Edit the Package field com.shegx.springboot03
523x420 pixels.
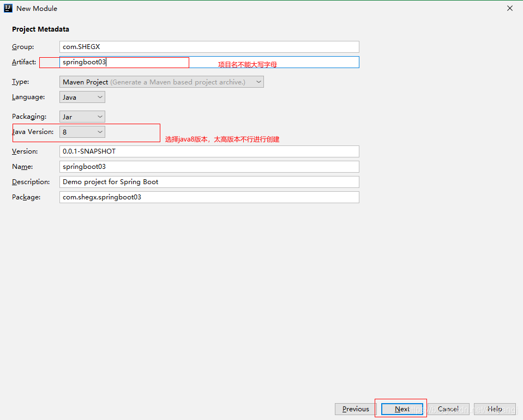pos(209,197)
